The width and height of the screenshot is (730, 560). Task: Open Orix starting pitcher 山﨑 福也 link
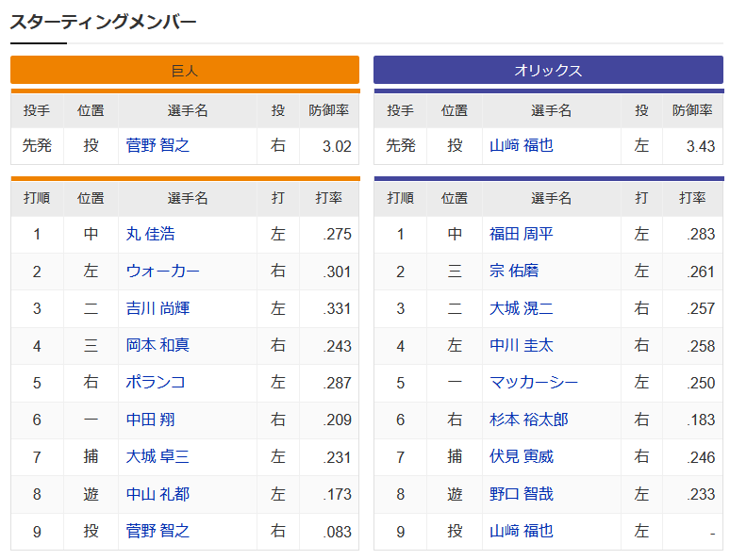[x=522, y=146]
